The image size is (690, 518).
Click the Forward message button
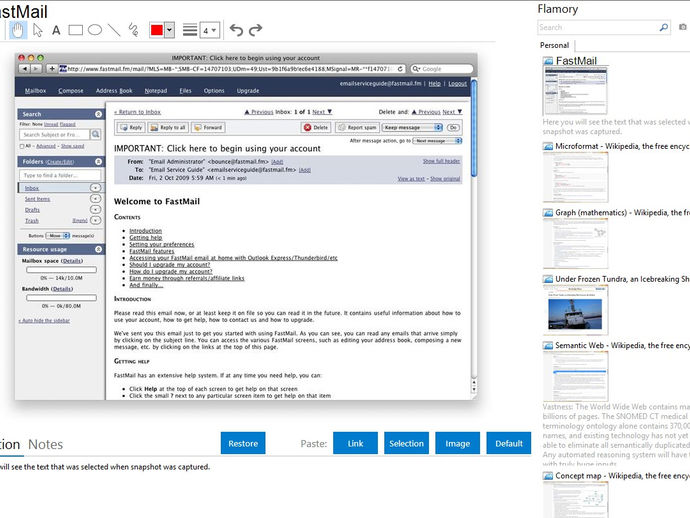click(208, 127)
